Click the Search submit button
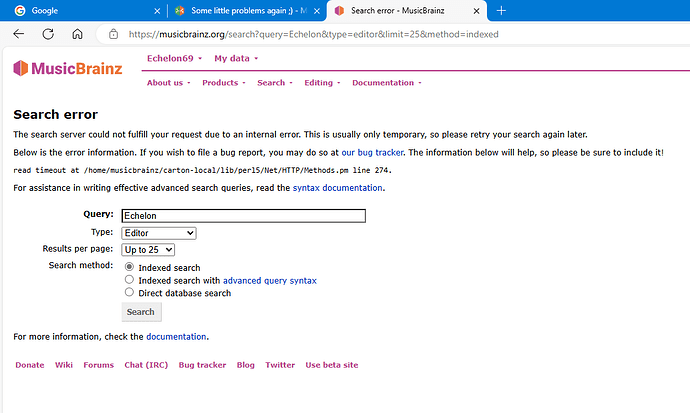Viewport: 690px width, 413px height. pyautogui.click(x=141, y=312)
